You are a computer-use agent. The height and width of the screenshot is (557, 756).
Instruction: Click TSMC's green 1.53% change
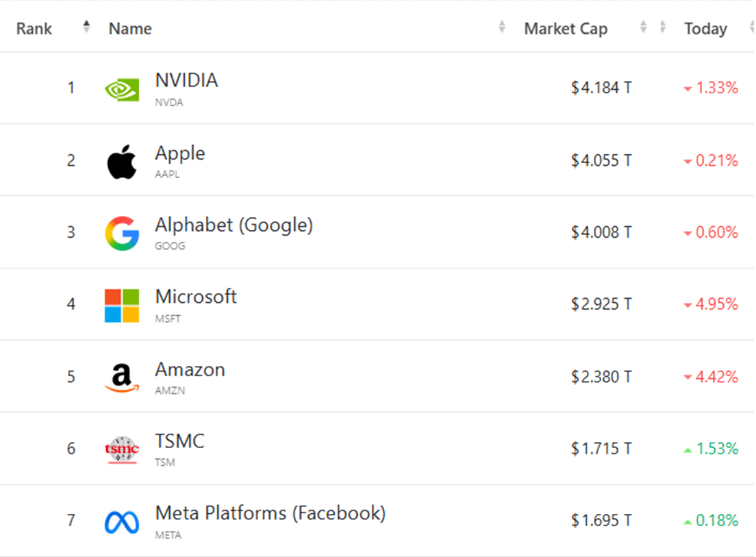716,449
